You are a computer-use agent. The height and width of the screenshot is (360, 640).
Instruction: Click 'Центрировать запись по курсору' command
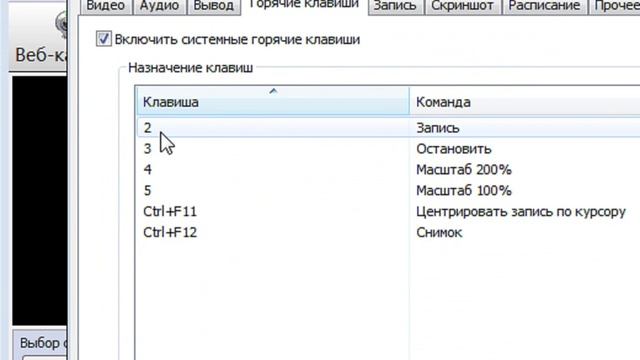[x=521, y=211]
